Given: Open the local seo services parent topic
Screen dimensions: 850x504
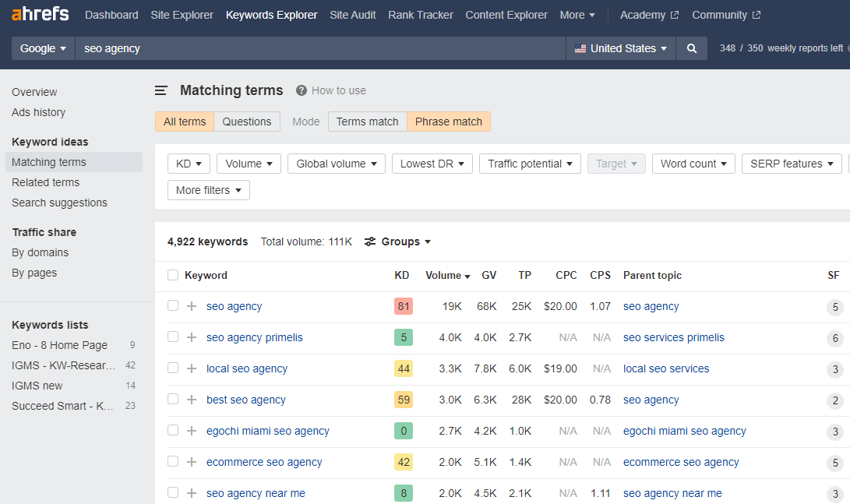Looking at the screenshot, I should click(666, 368).
